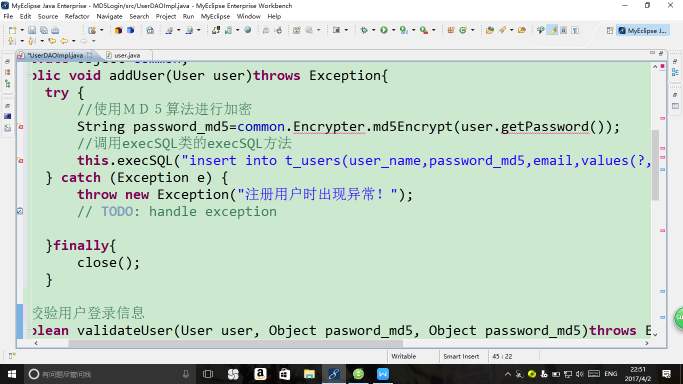Open the Debug dropdown arrow
Image resolution: width=683 pixels, height=384 pixels.
point(373,30)
